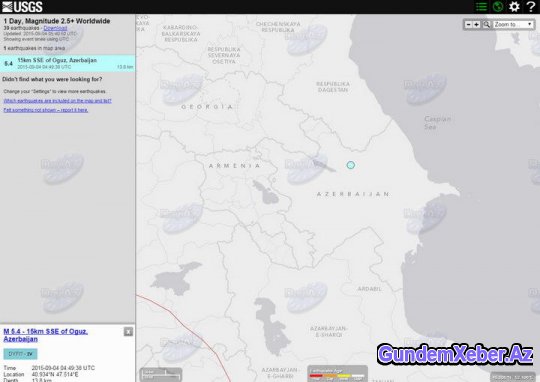Screen dimensions: 540x382
Task: Click the earthquake circle marker on map
Action: tap(351, 165)
